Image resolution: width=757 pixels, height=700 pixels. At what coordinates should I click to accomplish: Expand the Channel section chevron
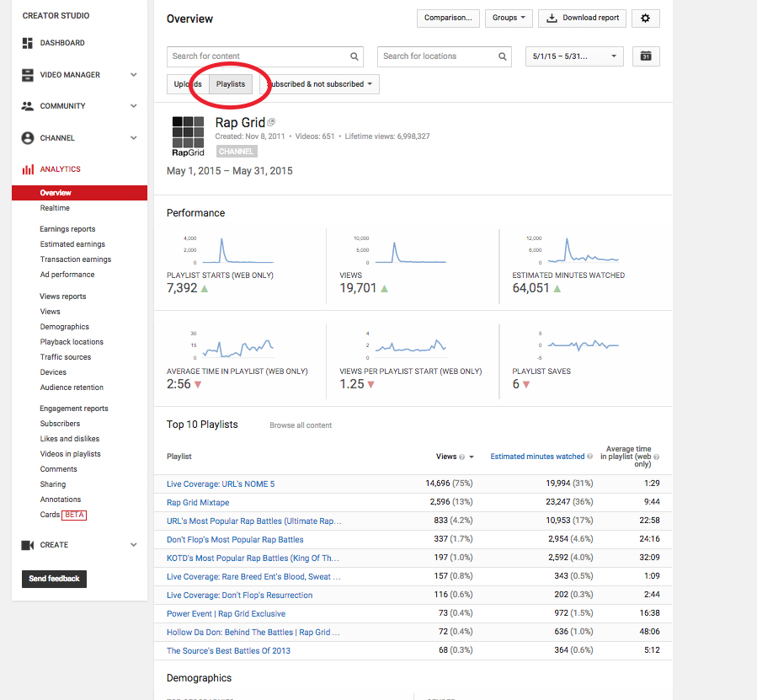pos(134,138)
